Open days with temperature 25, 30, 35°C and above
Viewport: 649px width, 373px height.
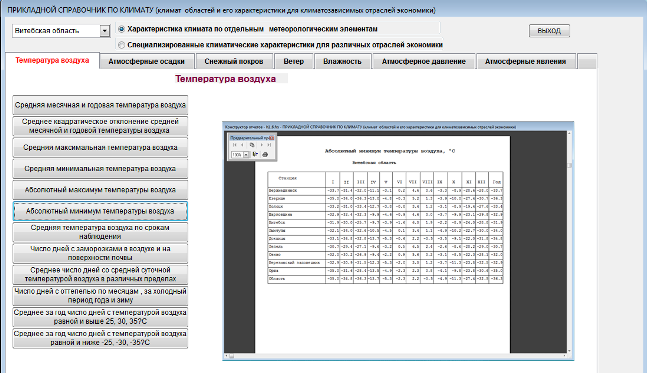(x=100, y=317)
